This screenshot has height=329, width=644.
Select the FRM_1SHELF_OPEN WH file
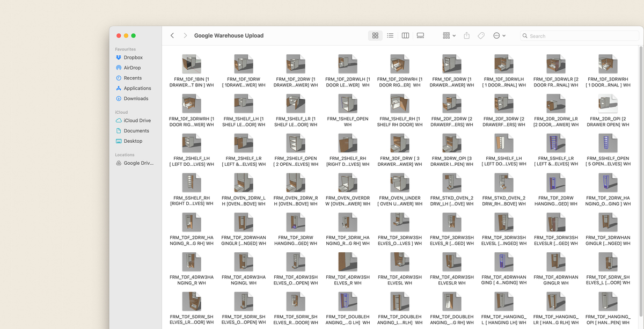point(348,104)
